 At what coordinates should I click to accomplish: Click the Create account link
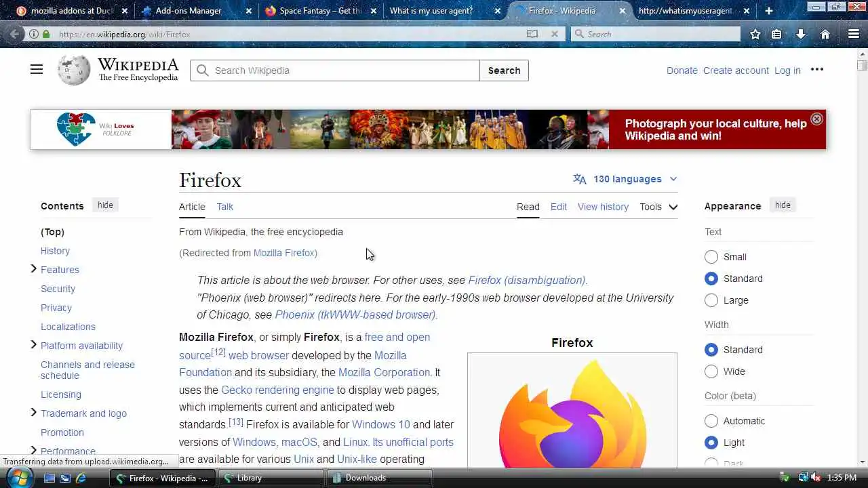click(x=736, y=70)
